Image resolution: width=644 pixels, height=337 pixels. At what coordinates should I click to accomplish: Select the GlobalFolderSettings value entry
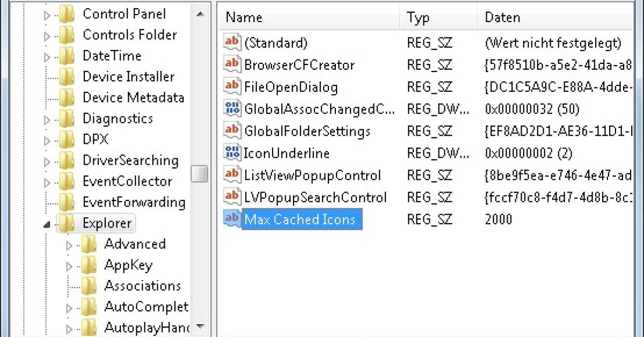click(x=307, y=131)
